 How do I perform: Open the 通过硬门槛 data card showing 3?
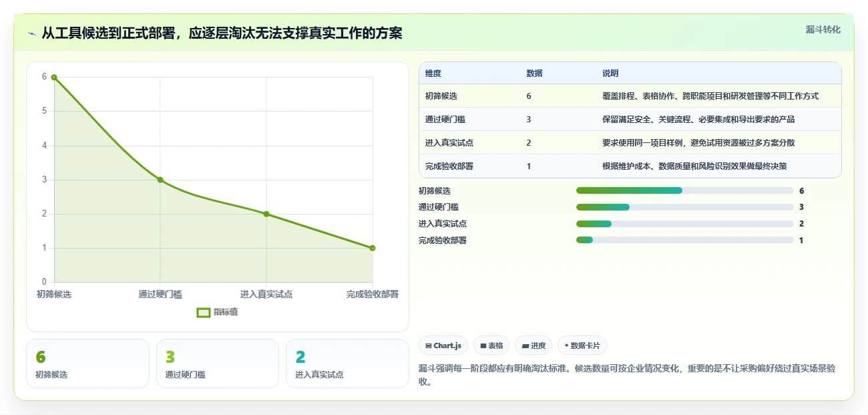click(217, 364)
